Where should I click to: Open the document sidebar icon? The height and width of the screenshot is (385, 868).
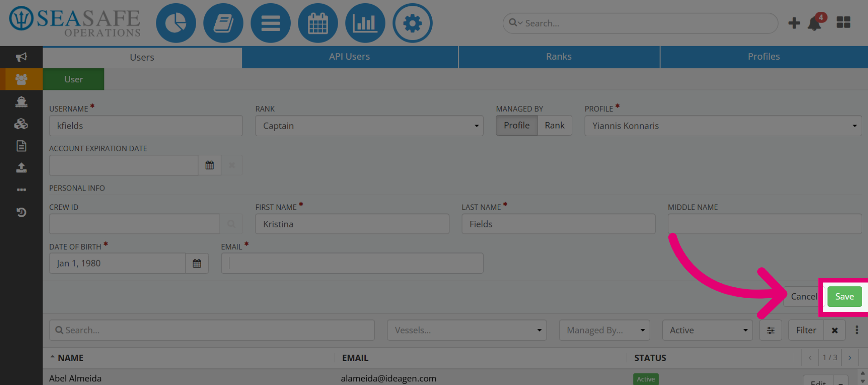21,146
